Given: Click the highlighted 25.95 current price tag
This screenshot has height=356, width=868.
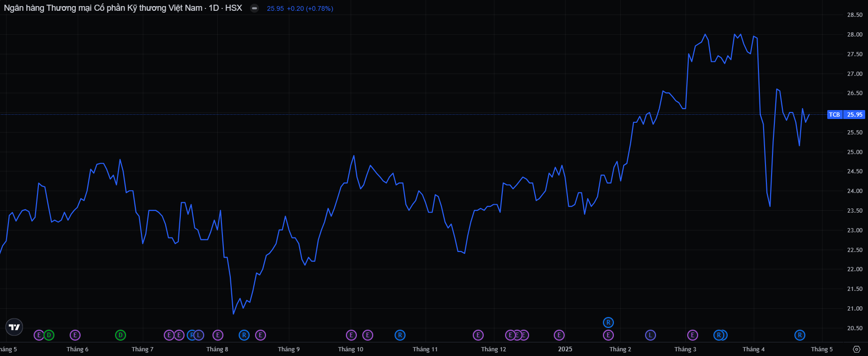Looking at the screenshot, I should pyautogui.click(x=854, y=115).
